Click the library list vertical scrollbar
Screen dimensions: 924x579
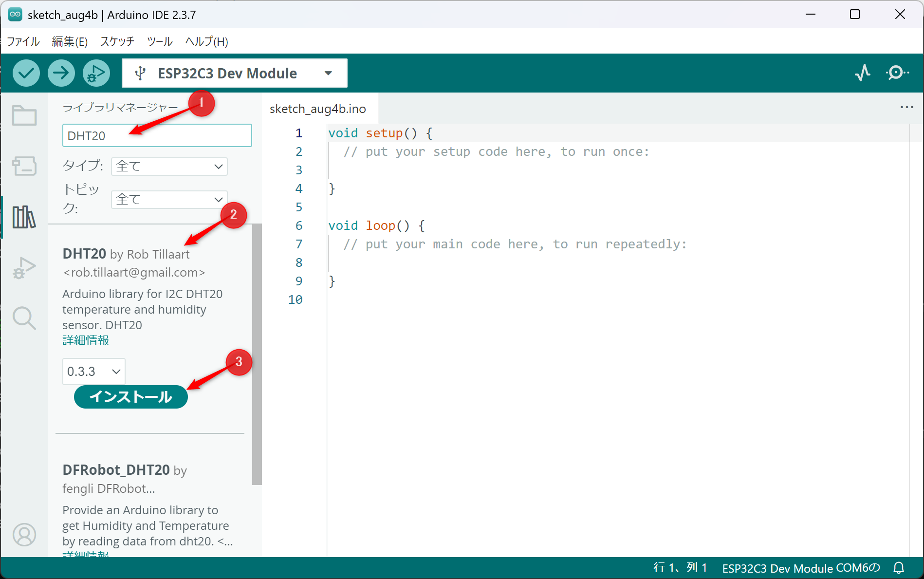(257, 355)
